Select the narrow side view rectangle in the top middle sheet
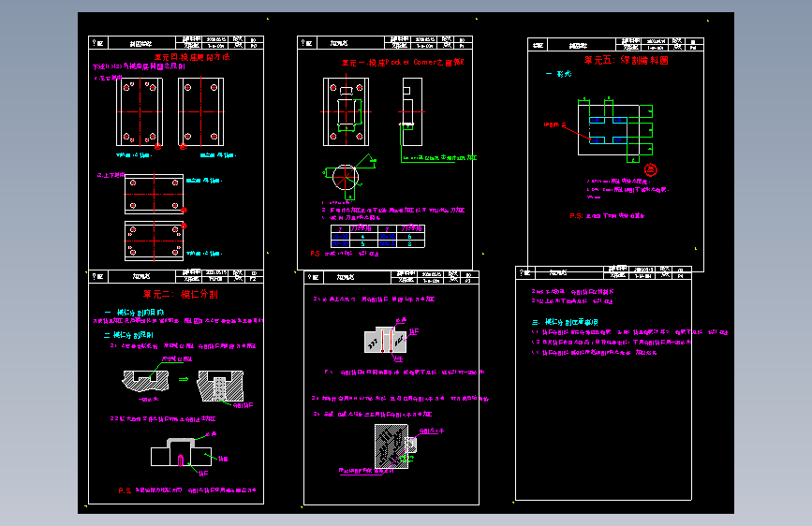812x526 pixels. pos(412,111)
